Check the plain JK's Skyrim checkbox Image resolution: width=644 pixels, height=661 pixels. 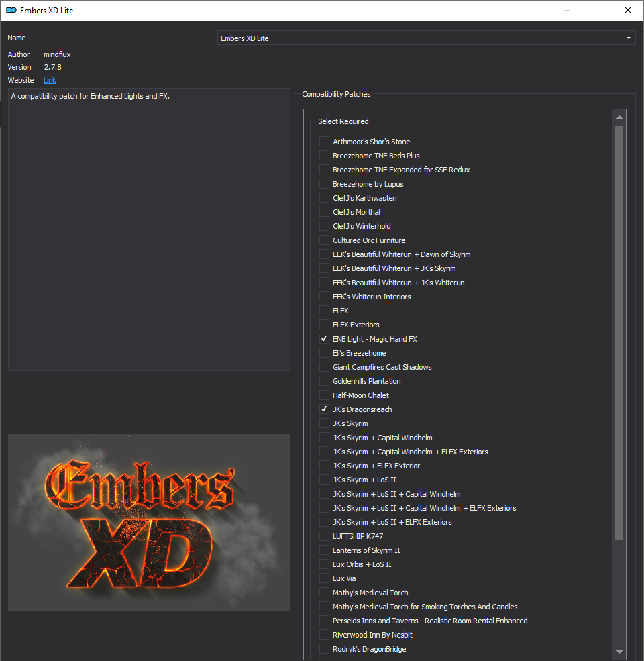[x=324, y=423]
